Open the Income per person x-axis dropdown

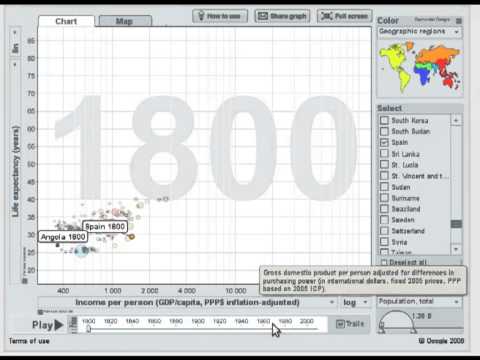[187, 302]
